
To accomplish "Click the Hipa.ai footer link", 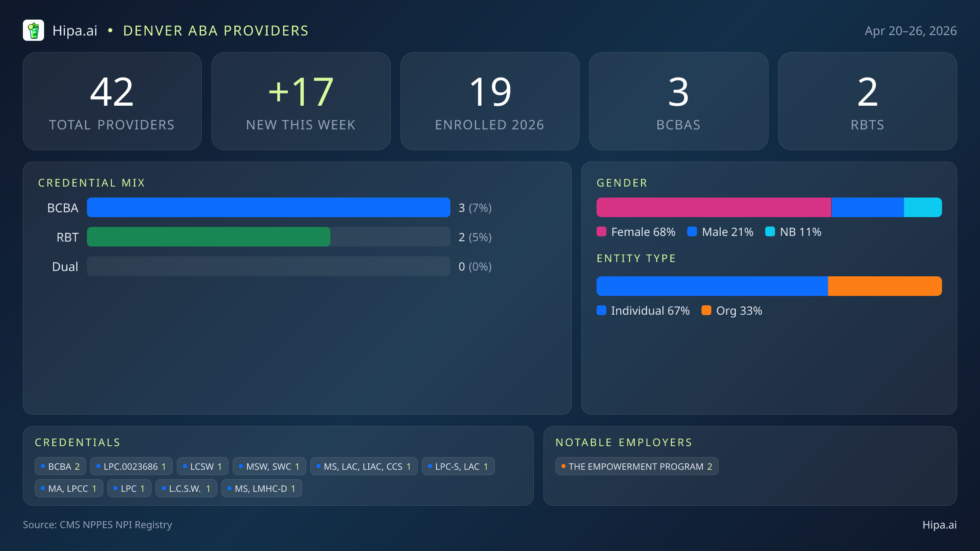I will click(x=939, y=525).
